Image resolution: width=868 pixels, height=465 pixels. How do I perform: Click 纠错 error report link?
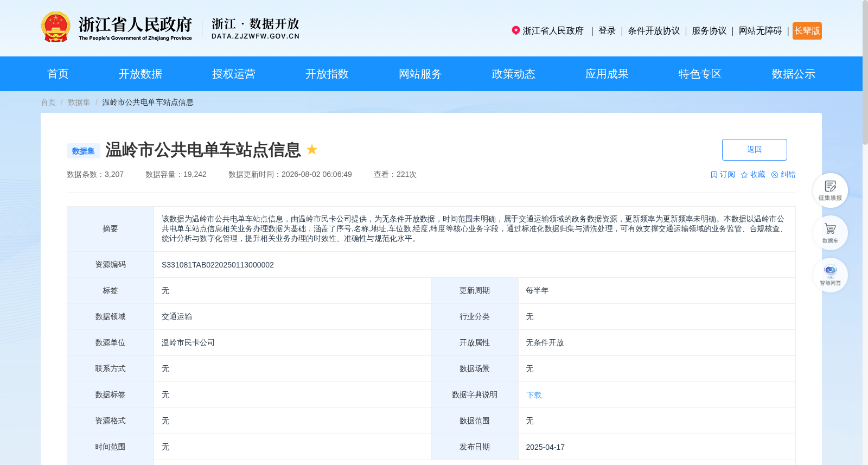coord(783,175)
